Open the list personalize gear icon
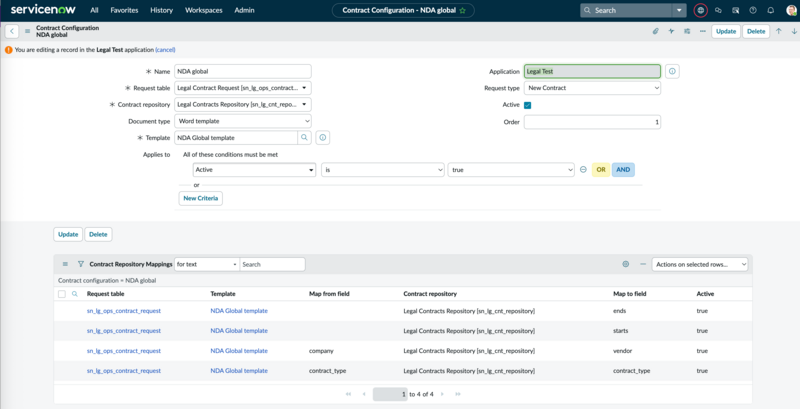 click(x=626, y=264)
